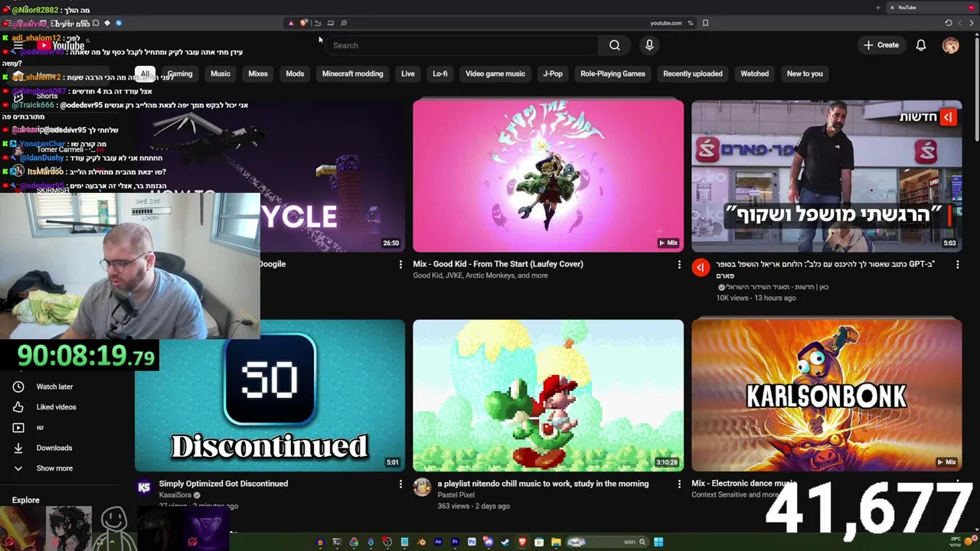Open Premiere Pro from the taskbar
The width and height of the screenshot is (980, 551).
tap(455, 542)
